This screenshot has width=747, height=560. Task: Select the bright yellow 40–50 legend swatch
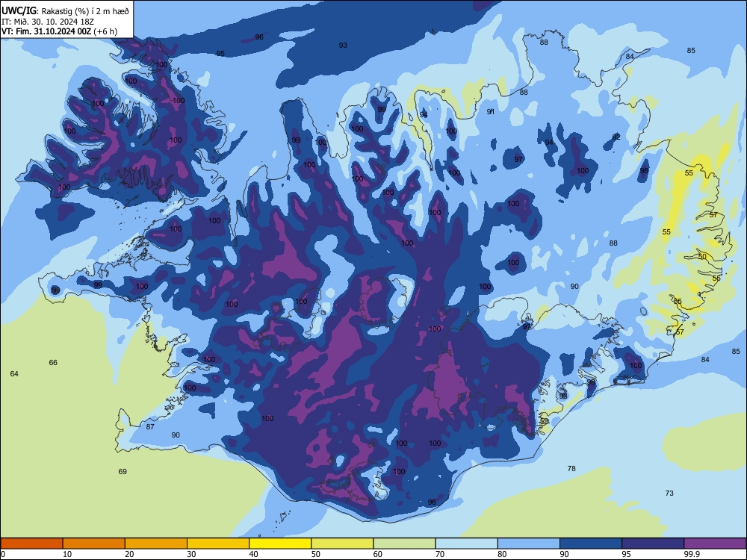(x=280, y=544)
